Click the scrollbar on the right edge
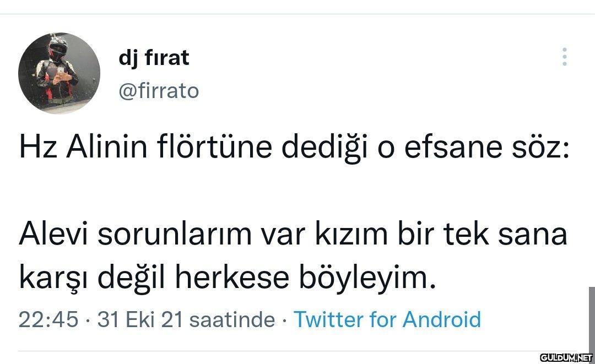Image resolution: width=595 pixels, height=364 pixels. pos(592,319)
